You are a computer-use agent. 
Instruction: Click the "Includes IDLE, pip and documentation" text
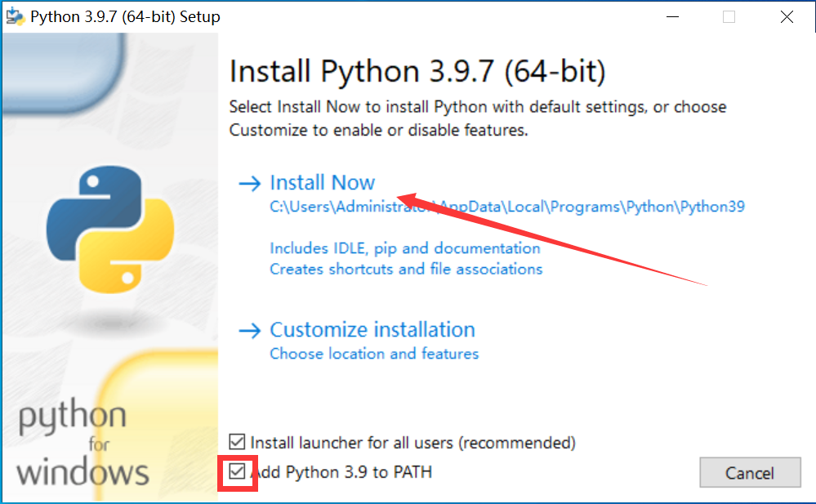(x=405, y=248)
